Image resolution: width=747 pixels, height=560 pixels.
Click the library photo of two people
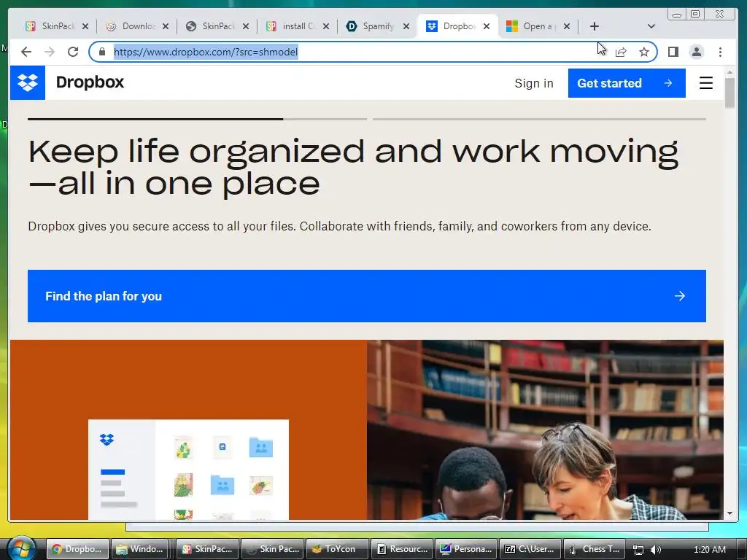[545, 429]
